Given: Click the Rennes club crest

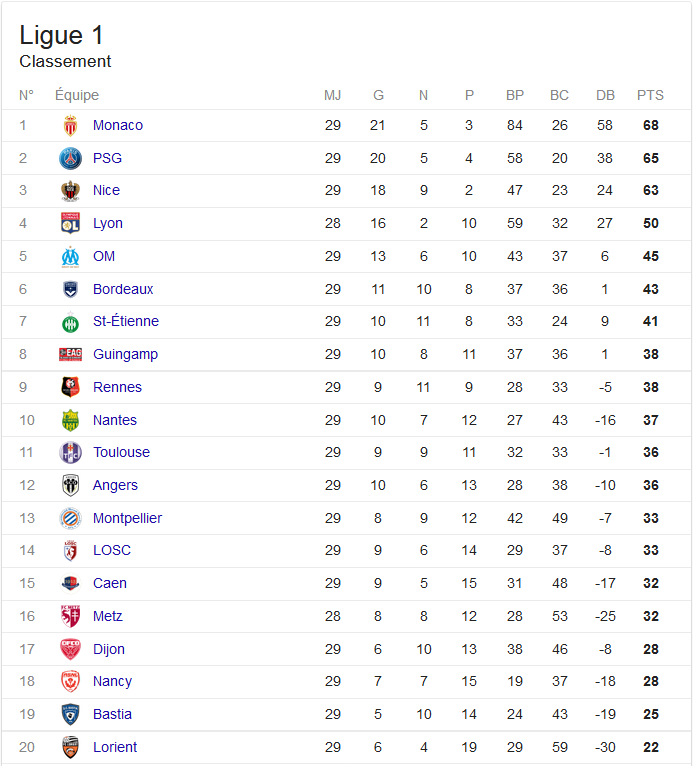Looking at the screenshot, I should (70, 387).
